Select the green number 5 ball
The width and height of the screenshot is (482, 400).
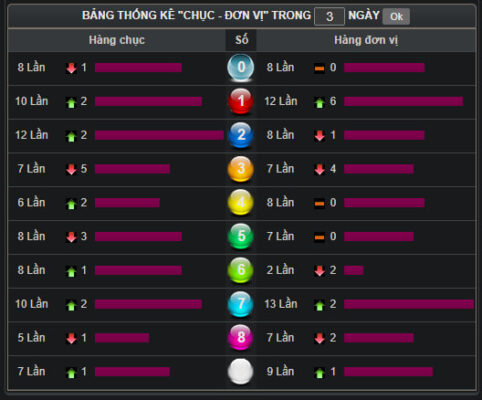[x=241, y=236]
